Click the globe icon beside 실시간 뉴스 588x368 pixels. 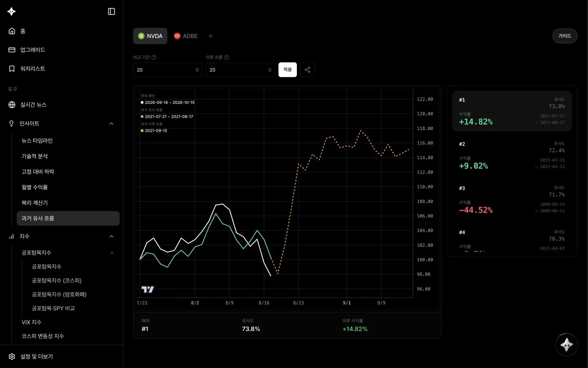tap(12, 105)
